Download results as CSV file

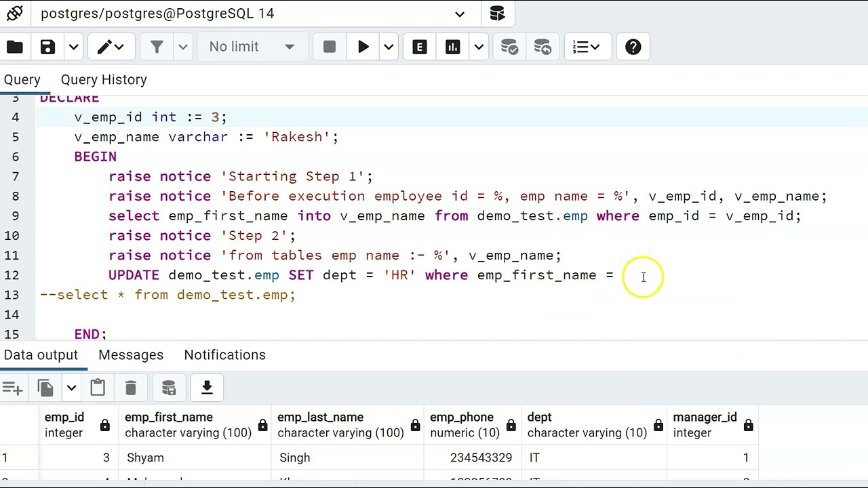coord(207,388)
